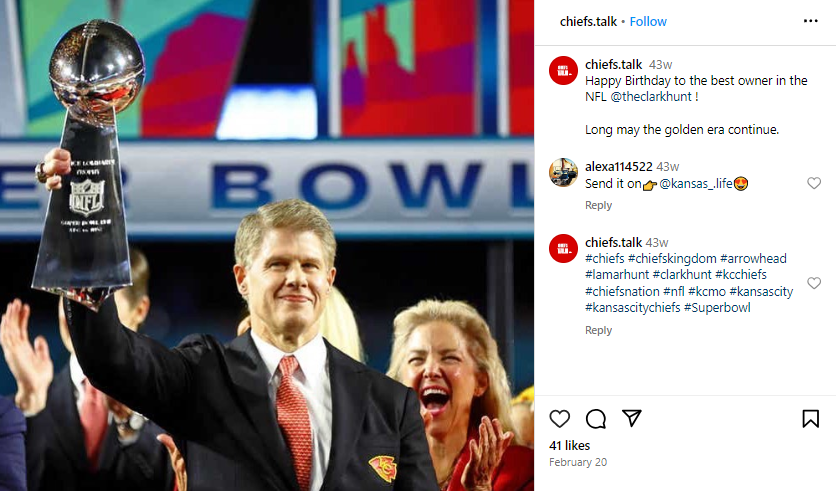
Task: Like alexa114522's comment
Action: coord(814,183)
